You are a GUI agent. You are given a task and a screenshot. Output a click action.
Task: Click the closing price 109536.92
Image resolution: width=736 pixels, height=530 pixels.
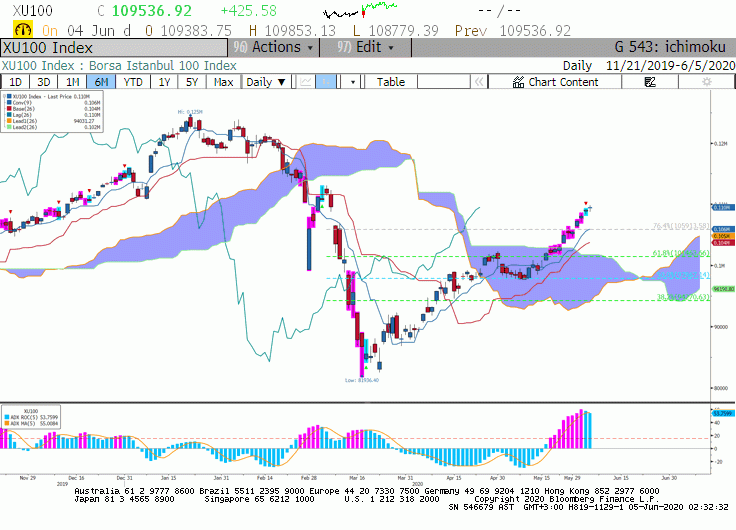pyautogui.click(x=152, y=11)
